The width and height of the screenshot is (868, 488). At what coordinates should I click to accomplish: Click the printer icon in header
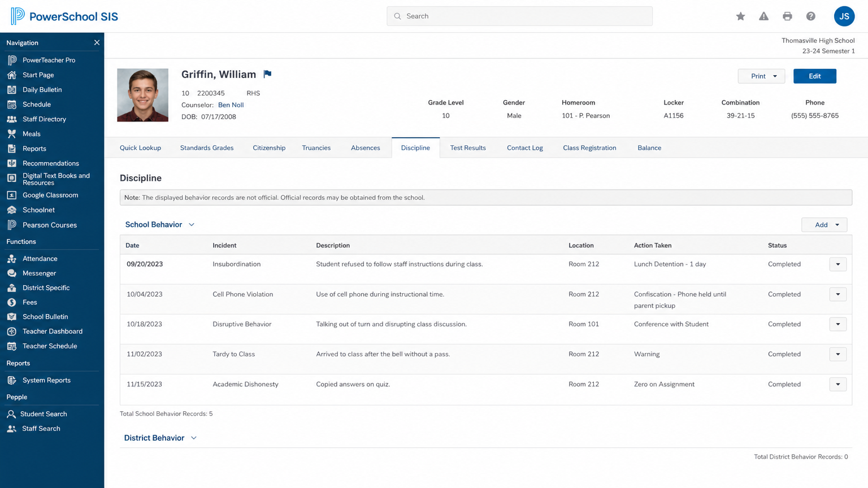click(787, 16)
